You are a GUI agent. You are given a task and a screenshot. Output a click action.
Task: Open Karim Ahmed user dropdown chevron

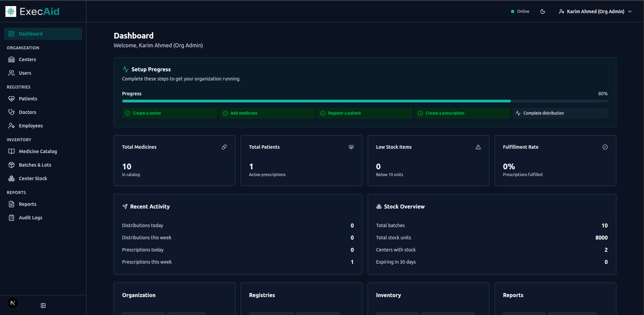pyautogui.click(x=630, y=11)
